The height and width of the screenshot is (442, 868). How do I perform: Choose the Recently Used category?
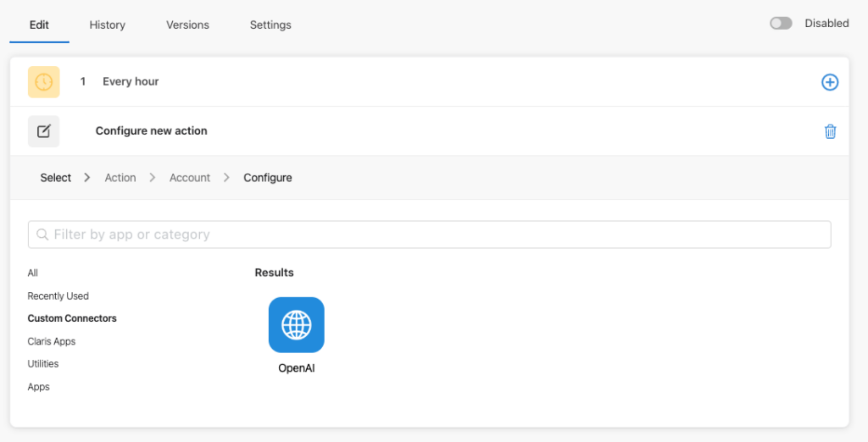tap(58, 296)
